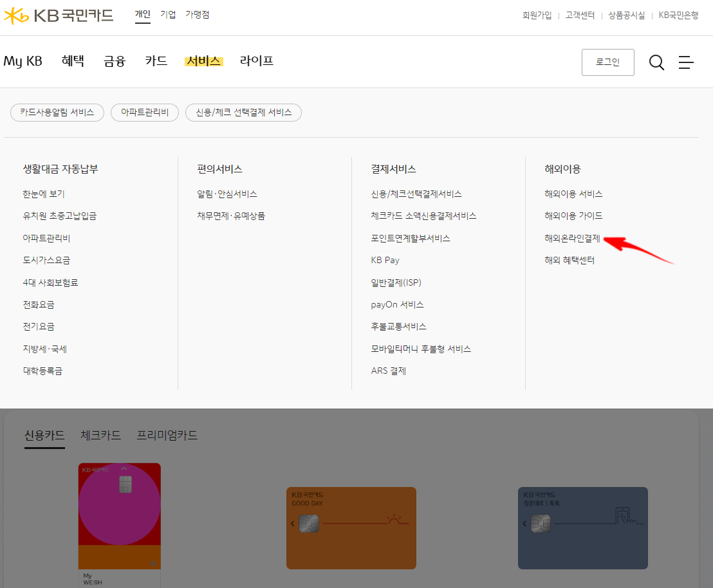Open 한눈에 보기 link
The width and height of the screenshot is (713, 588).
[44, 194]
